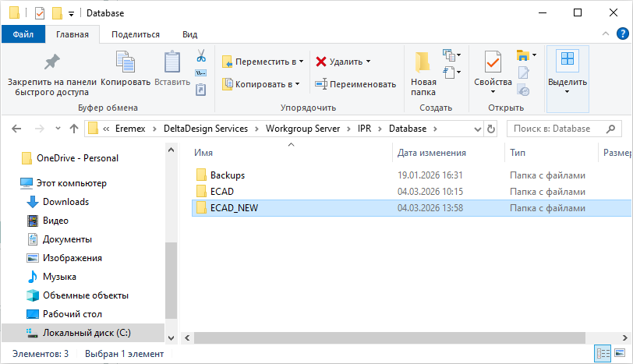Switch to details view in status bar
The height and width of the screenshot is (364, 633).
tap(603, 354)
